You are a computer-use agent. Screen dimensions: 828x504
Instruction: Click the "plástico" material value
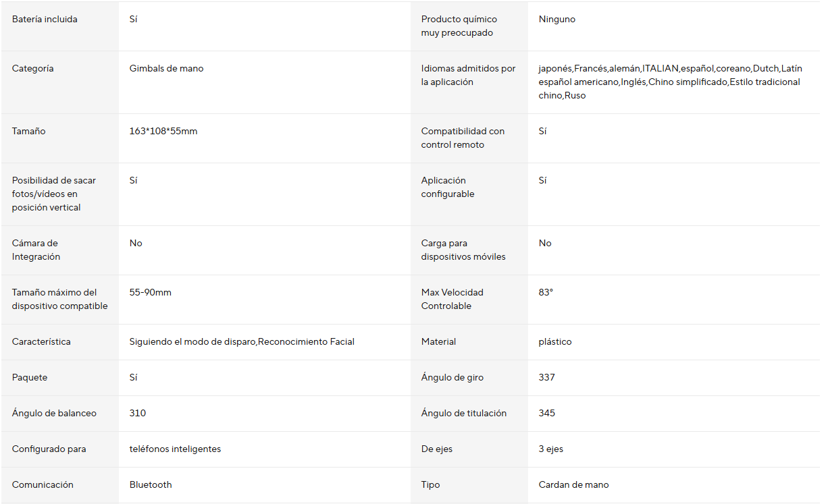(555, 342)
